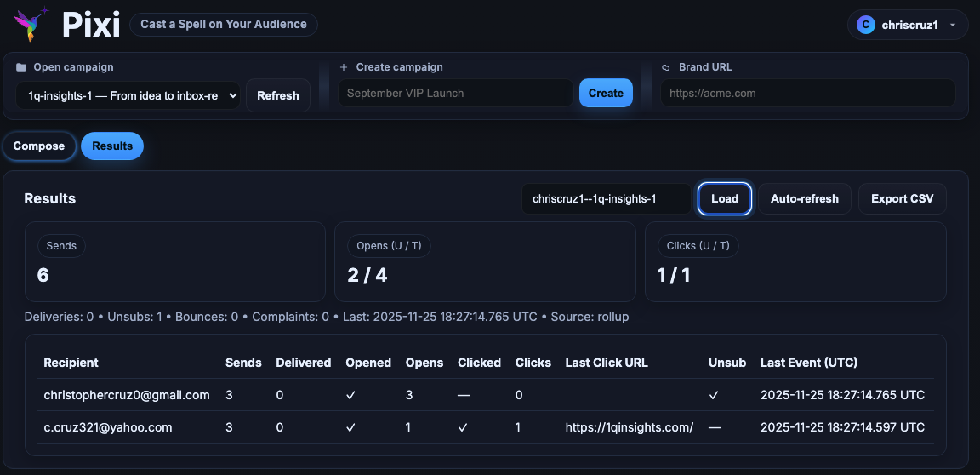Select recipient c.cruz321@yahoo.com
The height and width of the screenshot is (475, 980).
(107, 427)
